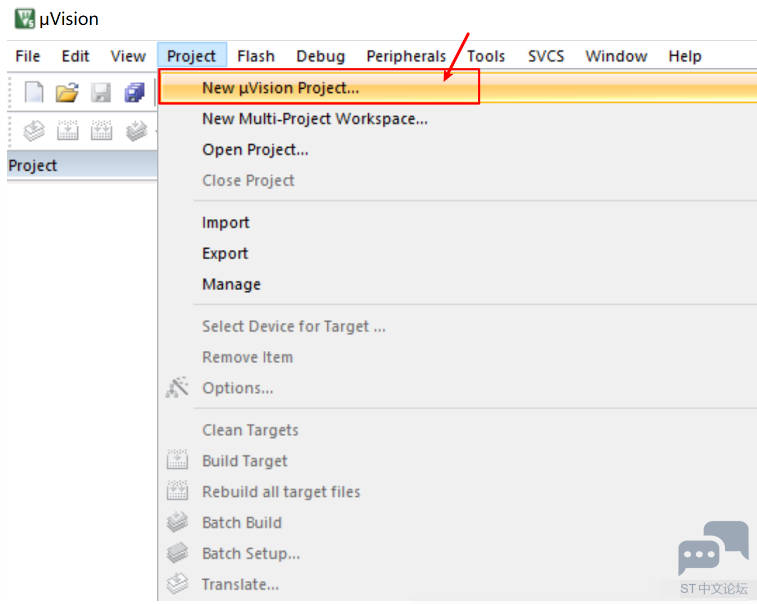Select Open Project entry
Viewport: 757px width, 604px height.
pos(458,149)
